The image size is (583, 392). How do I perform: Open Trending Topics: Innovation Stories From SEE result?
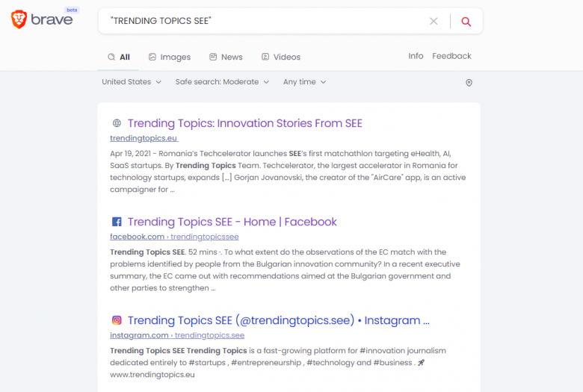(x=245, y=123)
